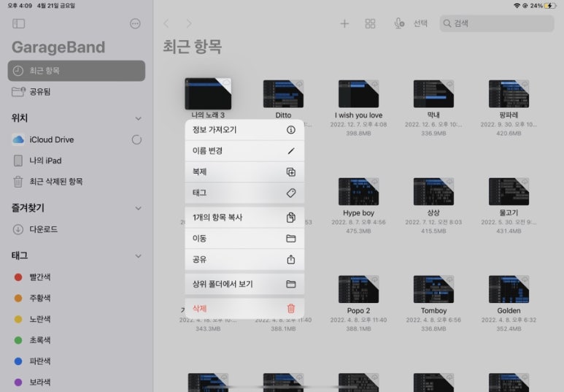The width and height of the screenshot is (564, 392).
Task: Click the 검색 search field
Action: (x=497, y=24)
